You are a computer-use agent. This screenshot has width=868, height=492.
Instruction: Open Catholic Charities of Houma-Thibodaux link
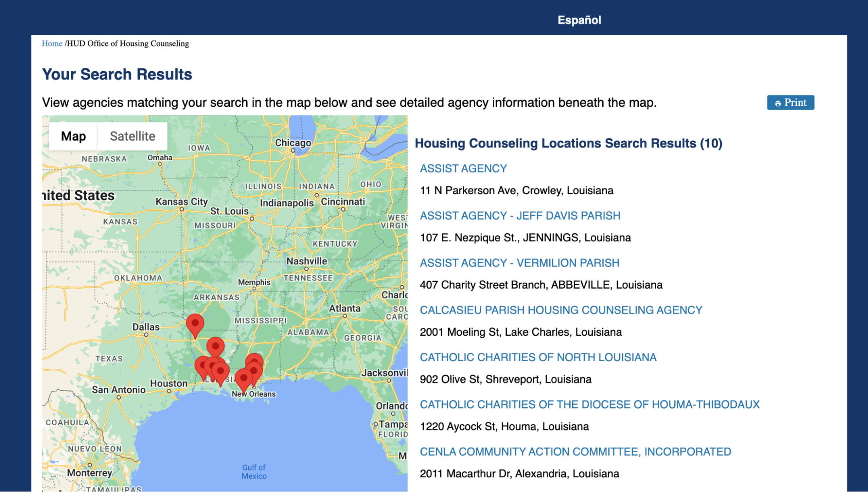589,405
